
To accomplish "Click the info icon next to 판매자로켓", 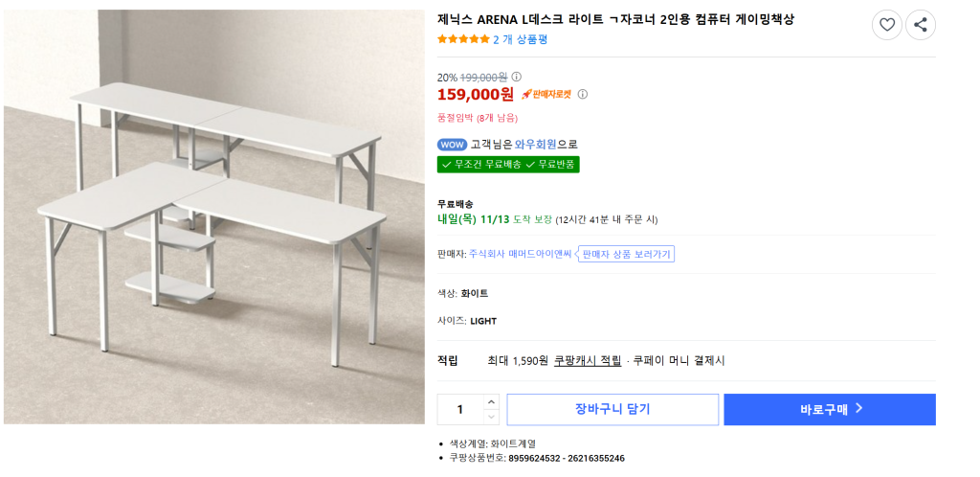I will pyautogui.click(x=583, y=94).
